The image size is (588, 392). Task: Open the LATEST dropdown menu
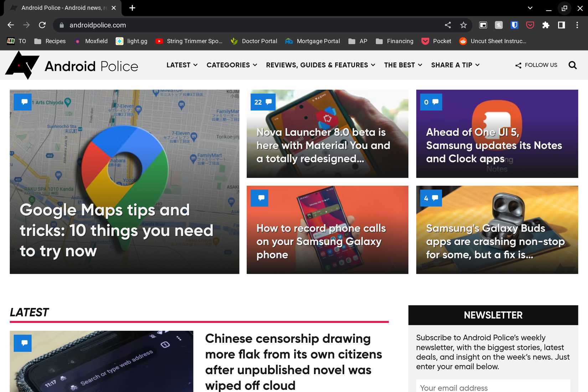tap(181, 65)
